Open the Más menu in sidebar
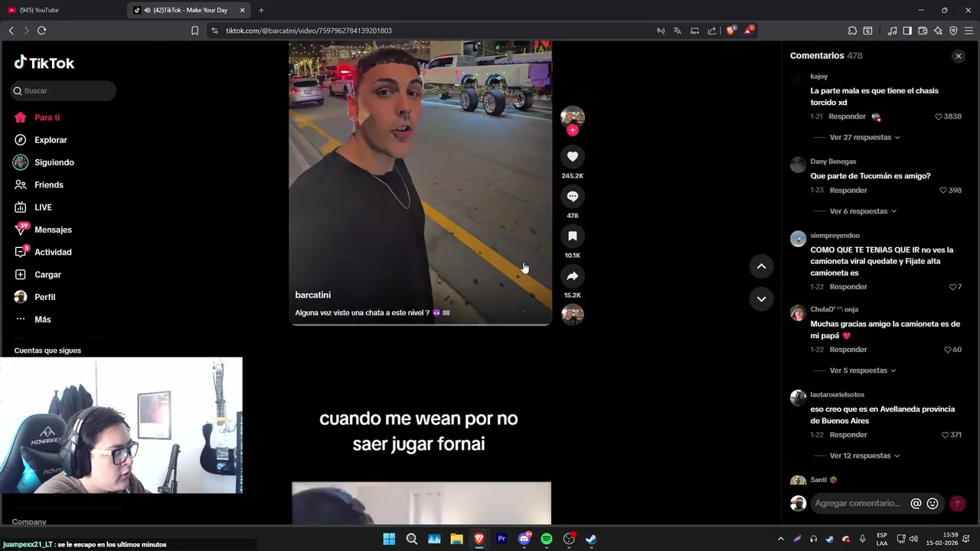 [x=42, y=319]
